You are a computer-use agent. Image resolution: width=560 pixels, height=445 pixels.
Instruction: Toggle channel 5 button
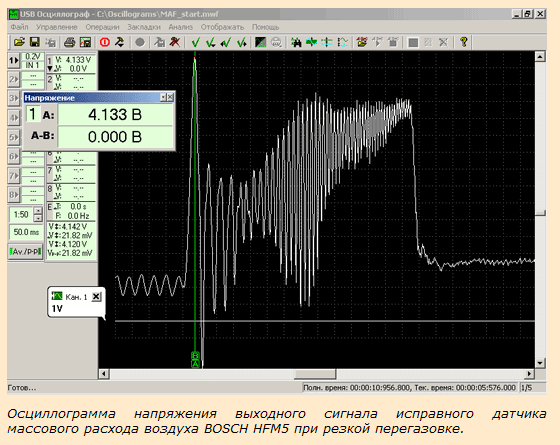14,137
